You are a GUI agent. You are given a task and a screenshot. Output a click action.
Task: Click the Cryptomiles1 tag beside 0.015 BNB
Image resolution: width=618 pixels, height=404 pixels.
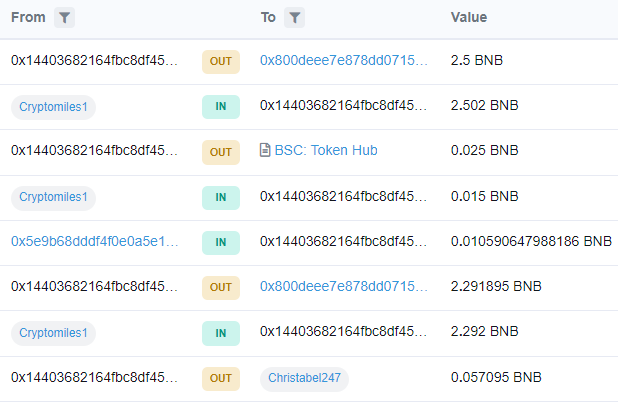[x=53, y=197]
